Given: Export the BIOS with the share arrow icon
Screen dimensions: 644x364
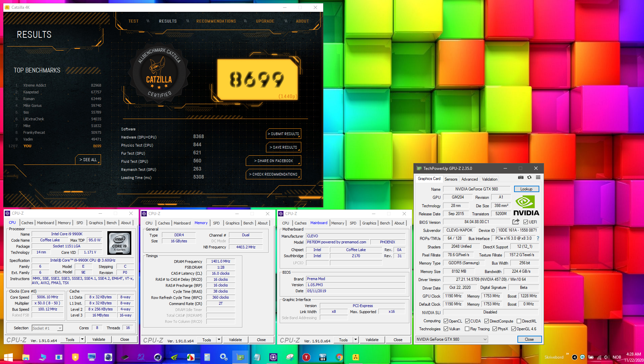Looking at the screenshot, I should pos(516,222).
